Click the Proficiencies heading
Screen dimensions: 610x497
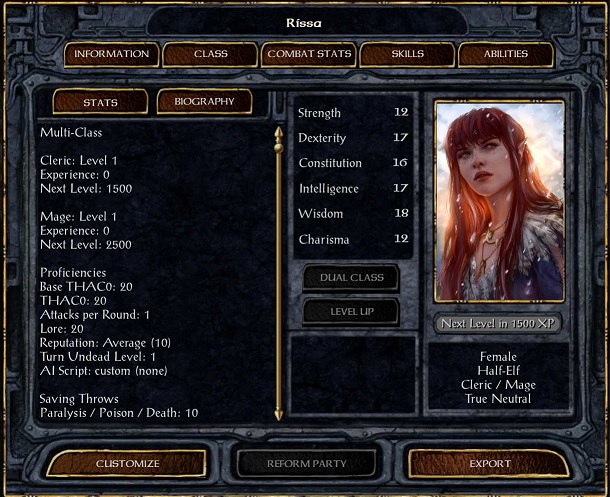(x=73, y=273)
